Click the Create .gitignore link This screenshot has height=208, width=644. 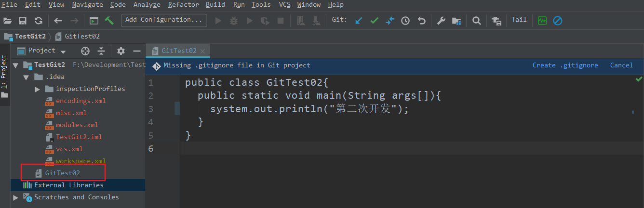pyautogui.click(x=565, y=65)
